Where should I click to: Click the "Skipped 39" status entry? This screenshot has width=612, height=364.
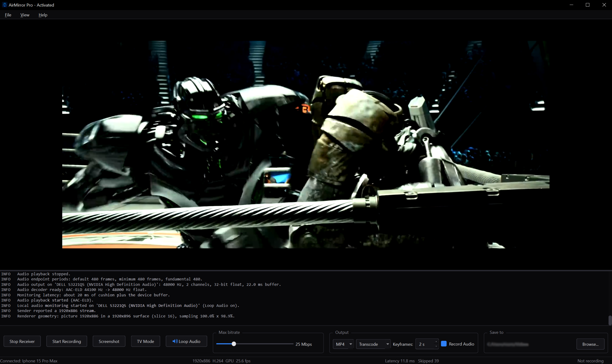pyautogui.click(x=428, y=361)
